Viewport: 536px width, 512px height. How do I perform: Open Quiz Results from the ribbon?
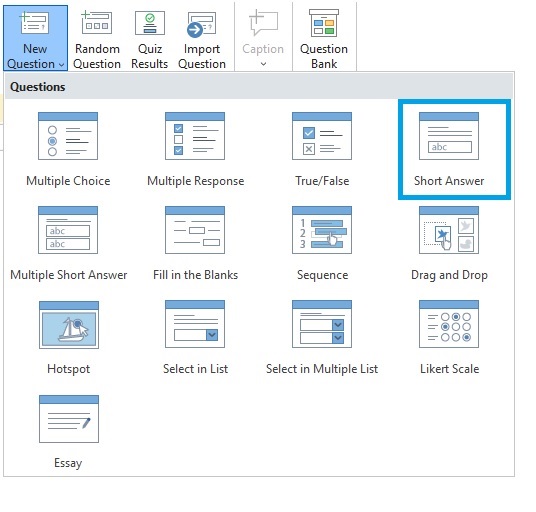tap(150, 38)
